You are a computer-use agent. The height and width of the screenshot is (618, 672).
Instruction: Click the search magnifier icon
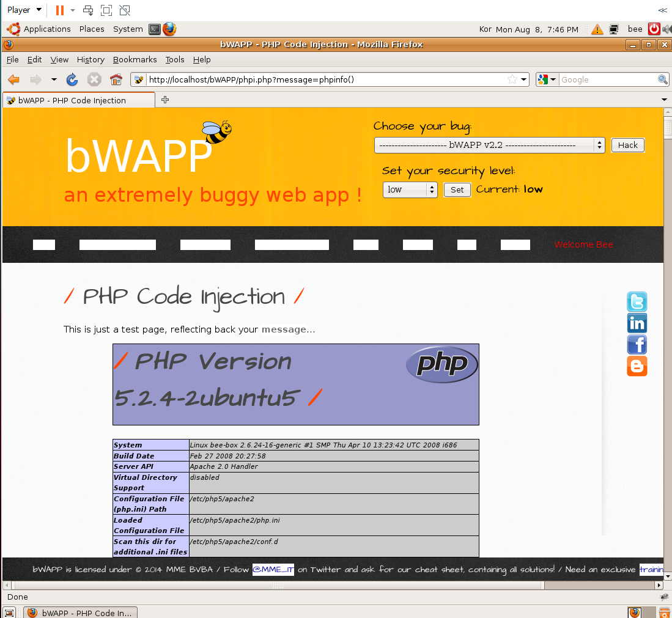663,79
